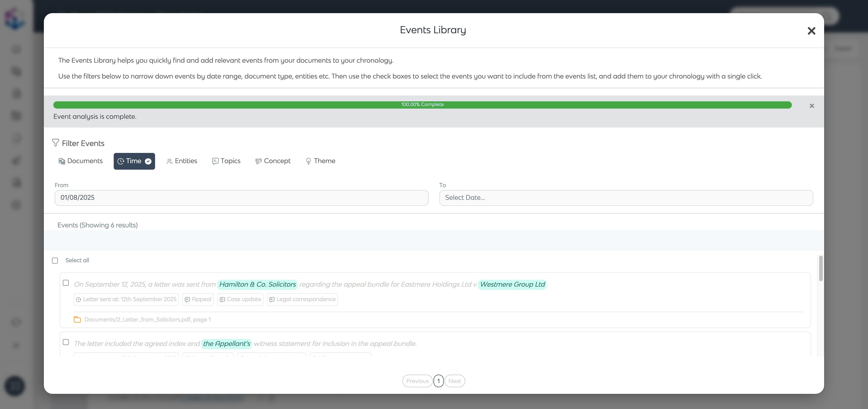Click the Legal correspondence topic tag
The width and height of the screenshot is (868, 409).
tap(302, 300)
